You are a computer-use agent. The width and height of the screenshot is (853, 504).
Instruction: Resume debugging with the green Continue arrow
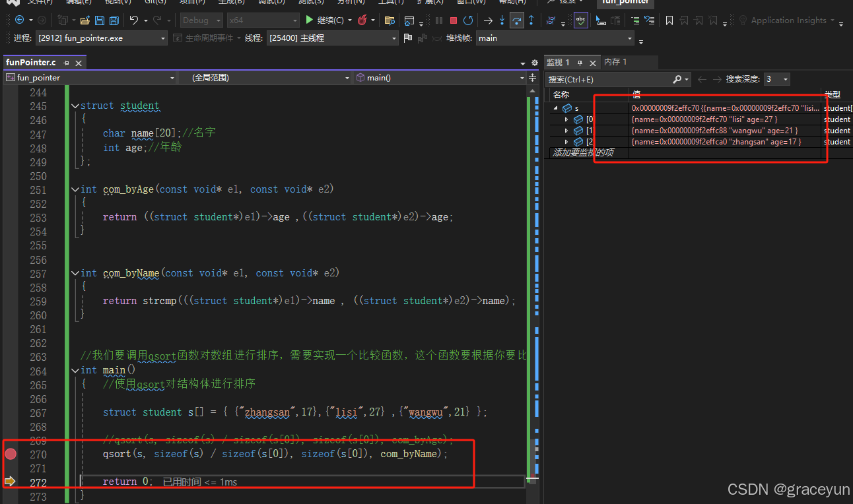click(309, 20)
